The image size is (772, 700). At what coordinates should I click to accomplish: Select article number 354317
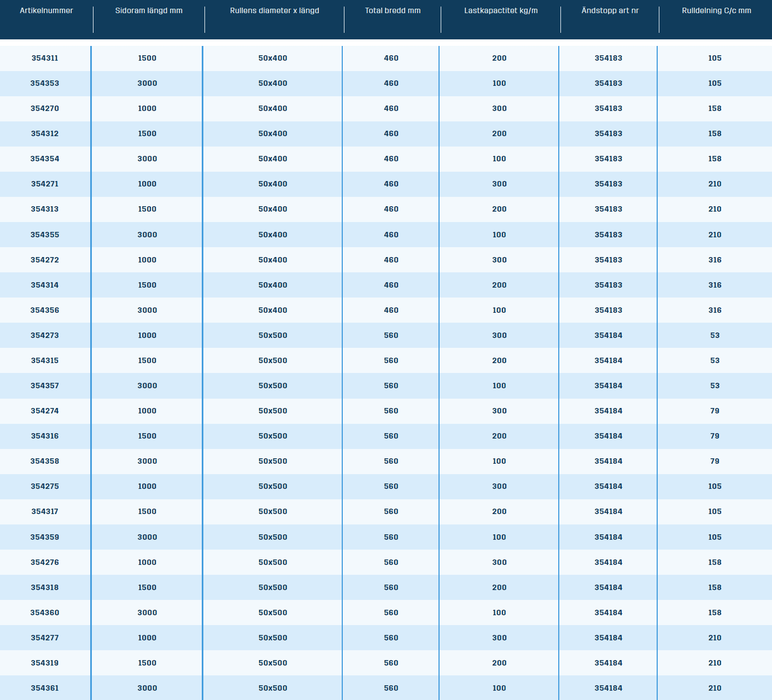pyautogui.click(x=45, y=511)
